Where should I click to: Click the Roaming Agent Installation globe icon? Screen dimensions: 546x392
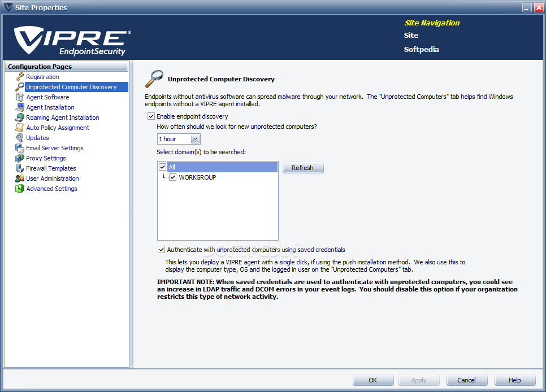[20, 117]
